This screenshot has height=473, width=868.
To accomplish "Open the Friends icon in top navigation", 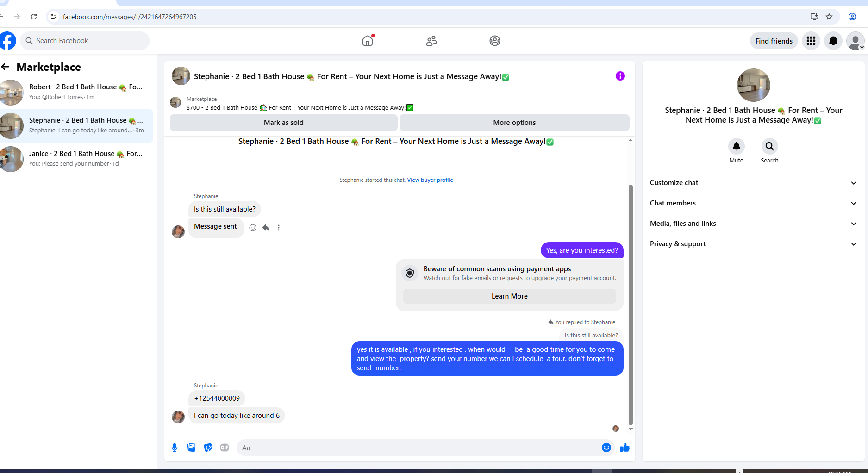I will click(x=431, y=41).
